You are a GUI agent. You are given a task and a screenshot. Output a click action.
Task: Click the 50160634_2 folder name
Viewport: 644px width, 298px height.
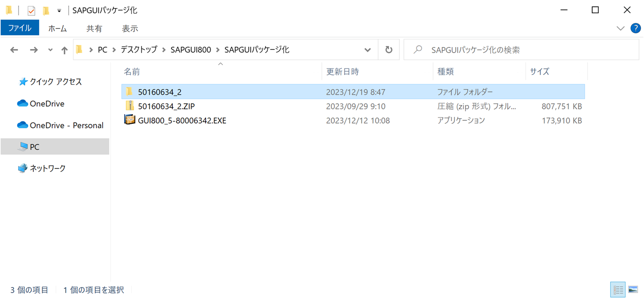pos(160,92)
